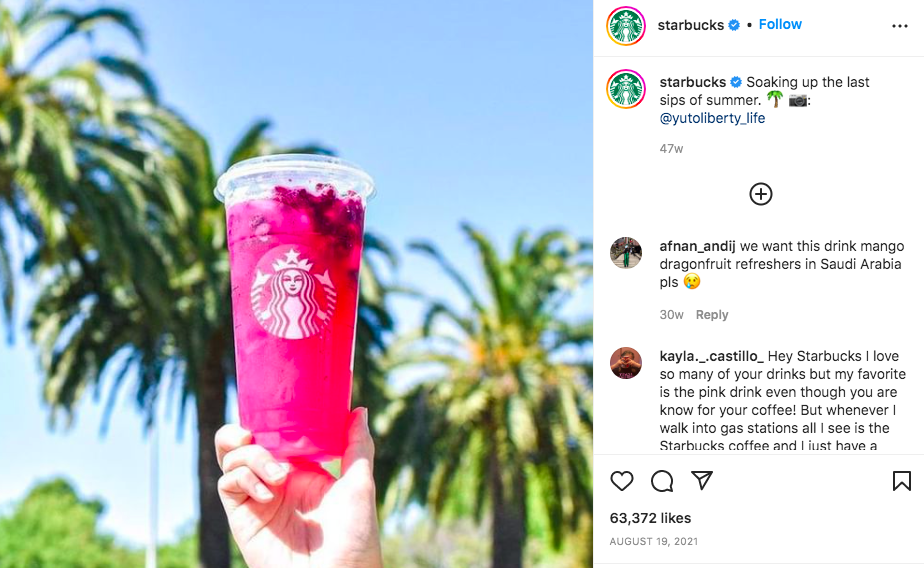The height and width of the screenshot is (568, 924).
Task: Open the August 19, 2021 post date
Action: [x=654, y=541]
